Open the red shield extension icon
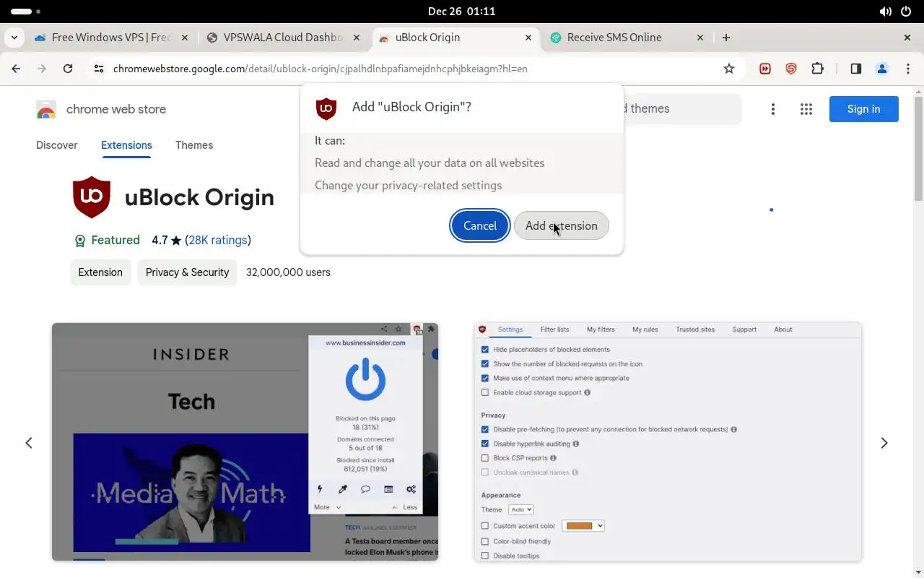924x578 pixels. [x=791, y=69]
